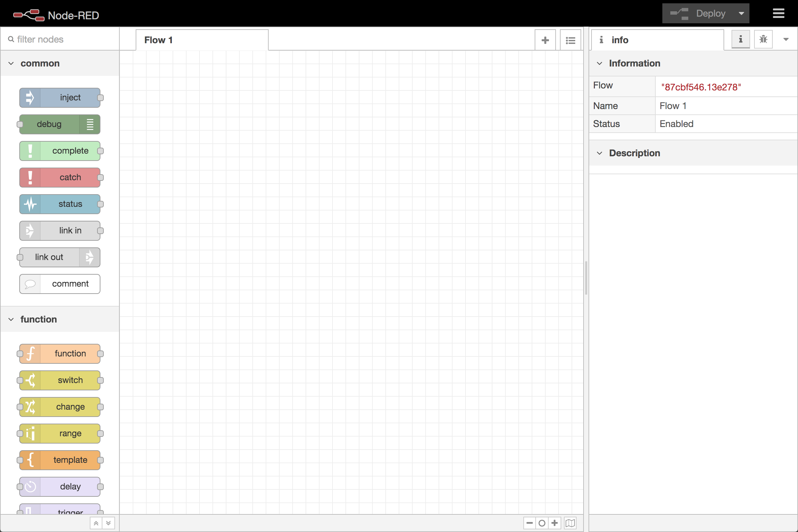The width and height of the screenshot is (798, 532).
Task: Reset the workspace zoom level
Action: point(542,523)
